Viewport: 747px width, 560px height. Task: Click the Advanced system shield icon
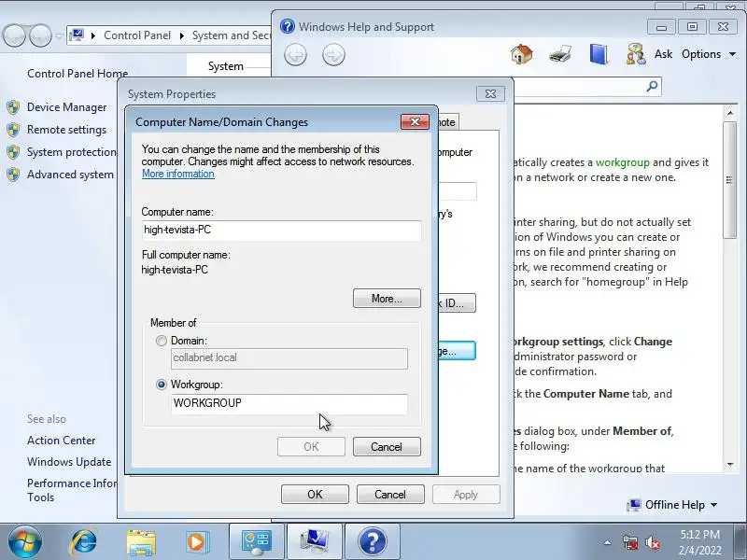click(13, 175)
